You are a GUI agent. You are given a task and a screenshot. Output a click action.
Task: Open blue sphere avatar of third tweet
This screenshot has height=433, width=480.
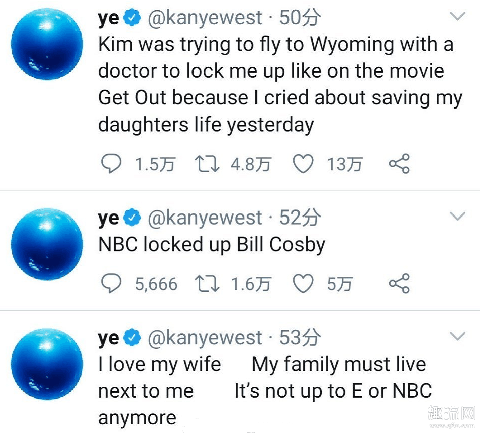(47, 364)
